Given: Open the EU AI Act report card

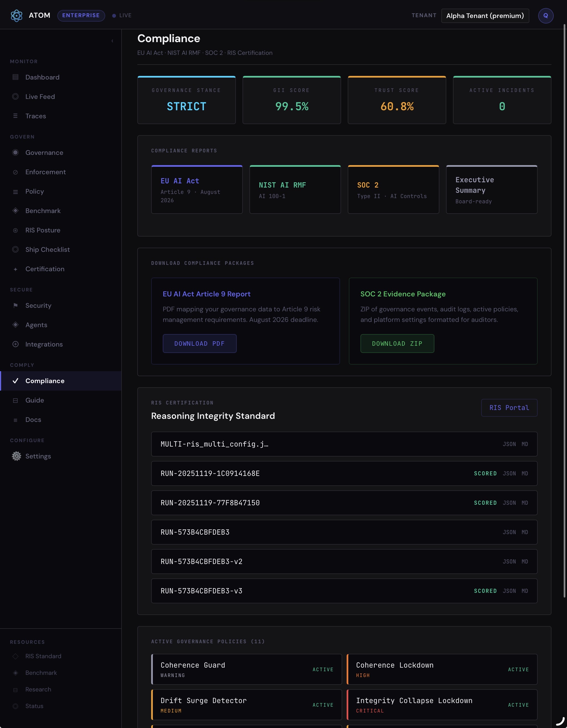Looking at the screenshot, I should click(x=197, y=189).
